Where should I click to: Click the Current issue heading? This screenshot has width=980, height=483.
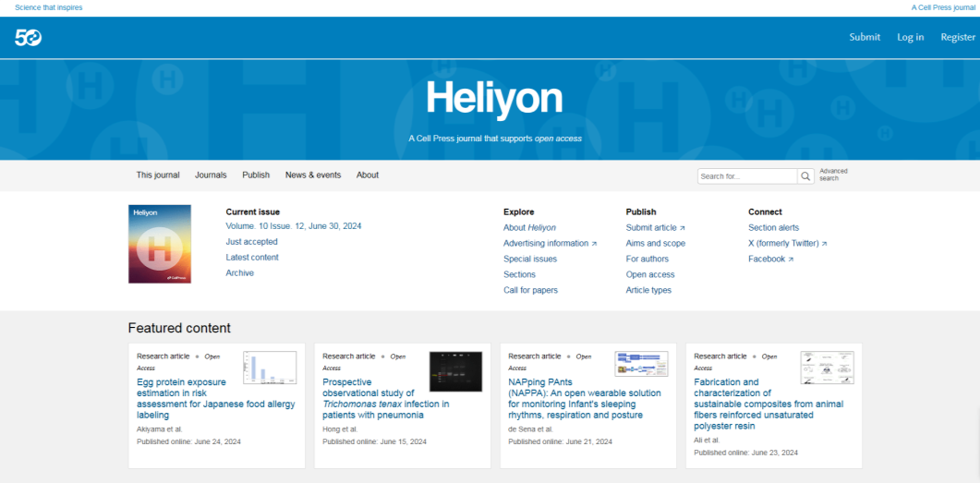click(252, 211)
